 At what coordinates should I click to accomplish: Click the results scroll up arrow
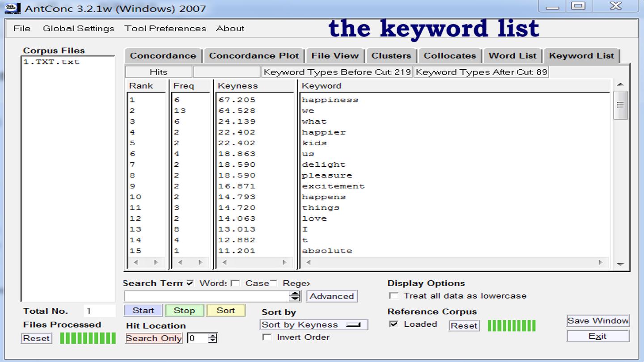click(620, 84)
